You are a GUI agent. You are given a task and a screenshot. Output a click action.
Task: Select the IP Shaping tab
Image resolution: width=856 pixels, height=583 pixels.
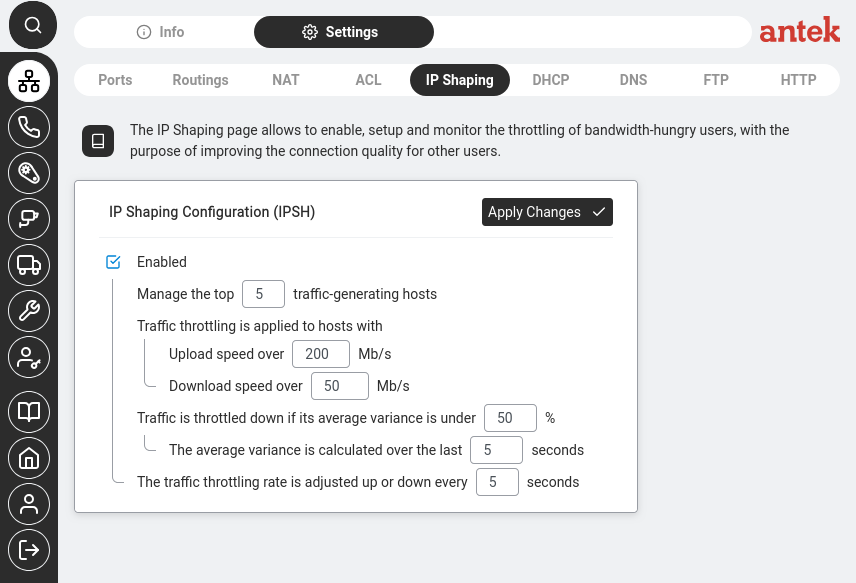460,80
